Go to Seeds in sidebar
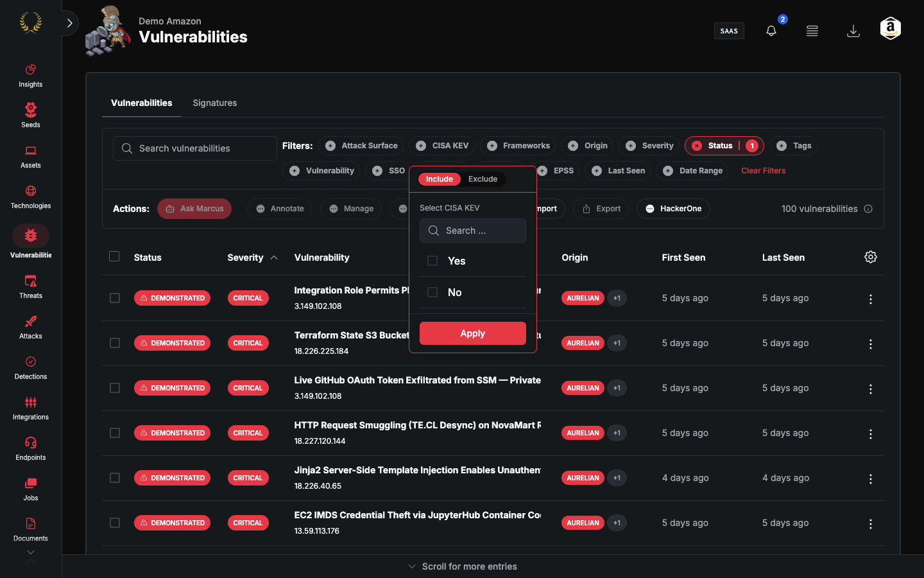 (30, 116)
